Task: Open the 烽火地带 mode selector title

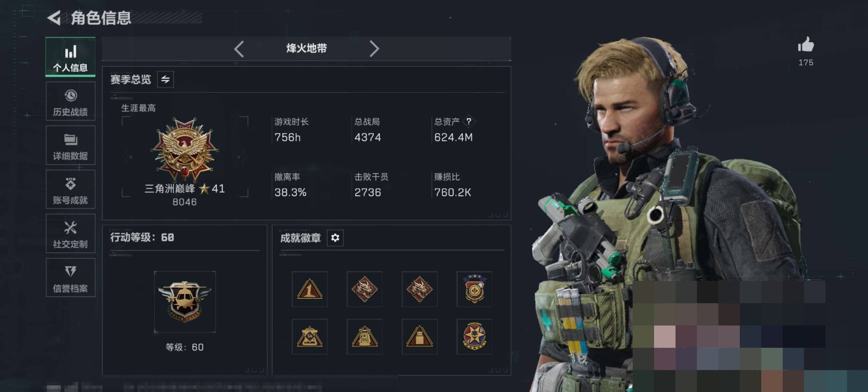Action: 307,48
